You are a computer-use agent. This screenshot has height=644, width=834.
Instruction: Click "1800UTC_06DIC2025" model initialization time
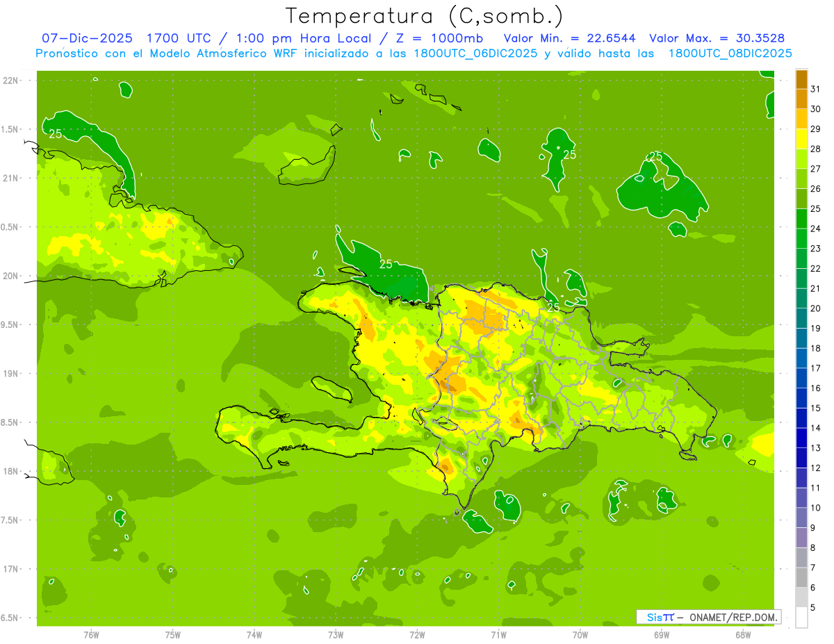coord(475,53)
